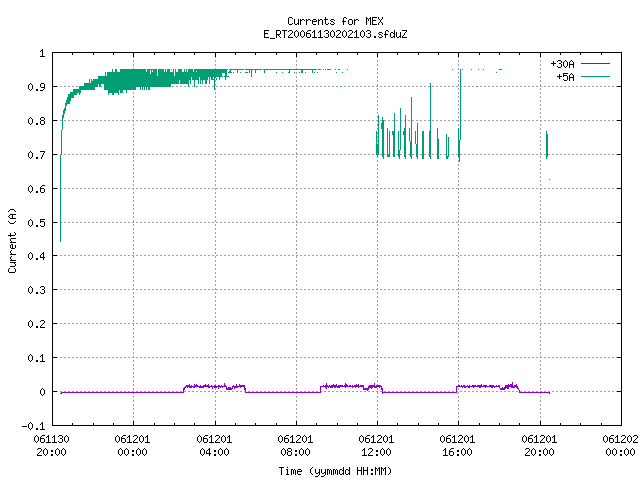Click the y-axis tick value 0.6

coord(36,189)
